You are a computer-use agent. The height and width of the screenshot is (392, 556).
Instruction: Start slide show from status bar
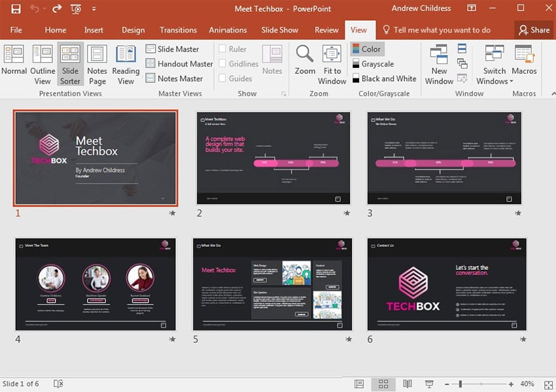[430, 384]
